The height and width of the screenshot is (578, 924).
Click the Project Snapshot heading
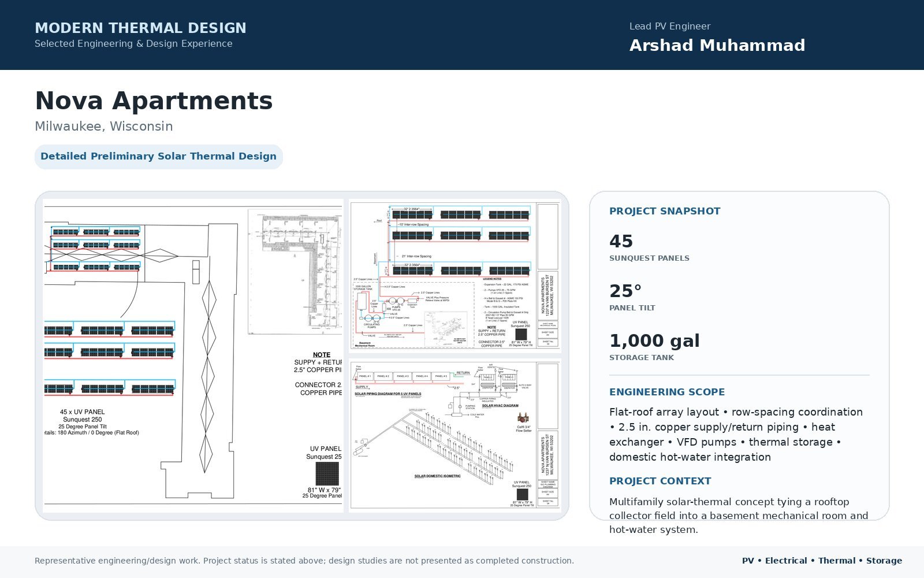[665, 211]
